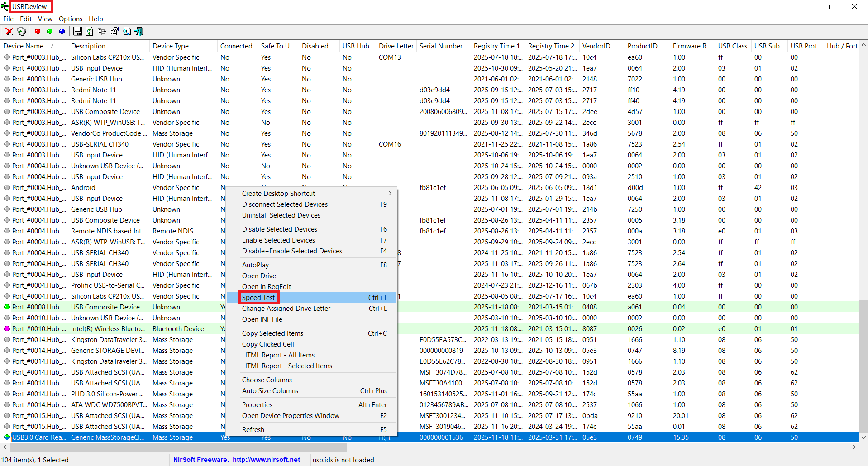Click the recycle bin uninstall devices icon
This screenshot has width=868, height=466.
click(x=22, y=31)
